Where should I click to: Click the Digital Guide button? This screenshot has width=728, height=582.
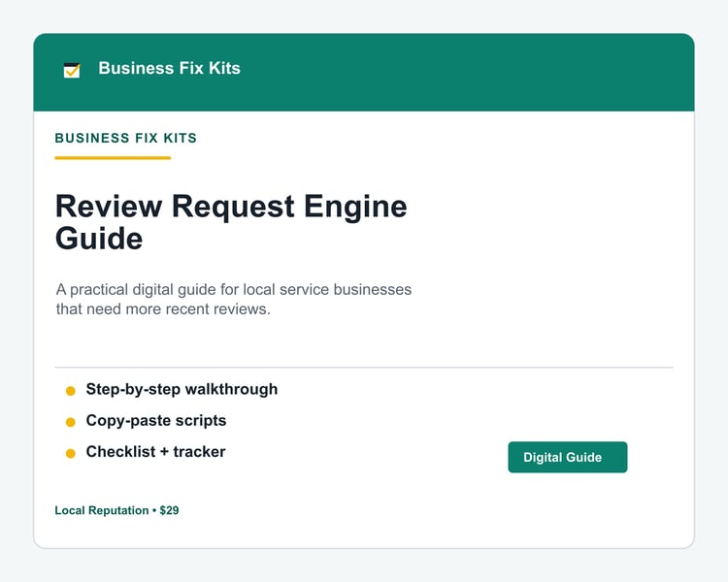(x=568, y=457)
